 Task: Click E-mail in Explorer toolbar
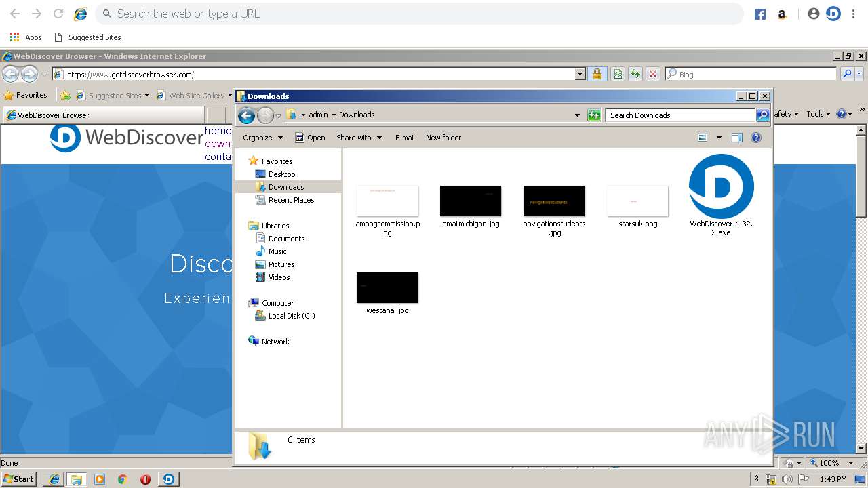click(x=405, y=138)
